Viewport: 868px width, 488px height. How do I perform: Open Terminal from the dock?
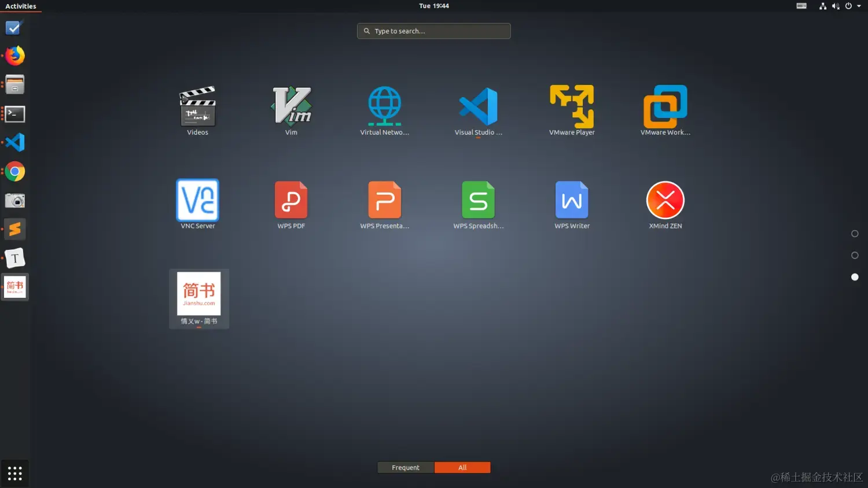point(15,114)
